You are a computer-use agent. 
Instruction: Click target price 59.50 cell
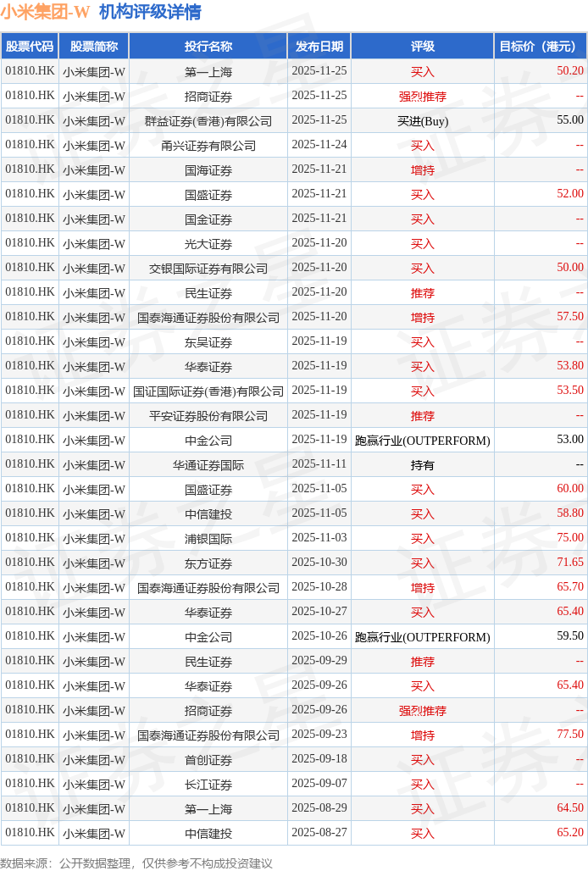[541, 636]
